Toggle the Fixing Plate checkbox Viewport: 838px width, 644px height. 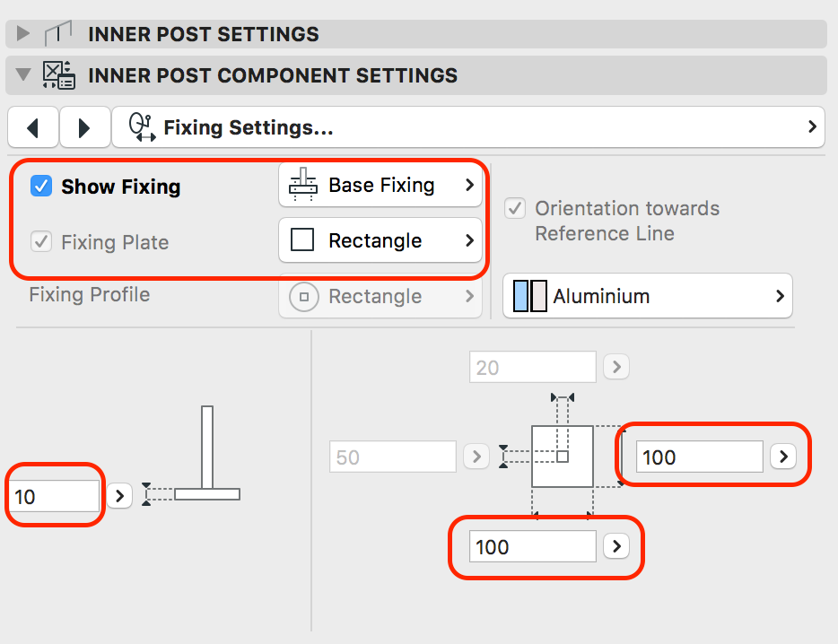coord(41,241)
